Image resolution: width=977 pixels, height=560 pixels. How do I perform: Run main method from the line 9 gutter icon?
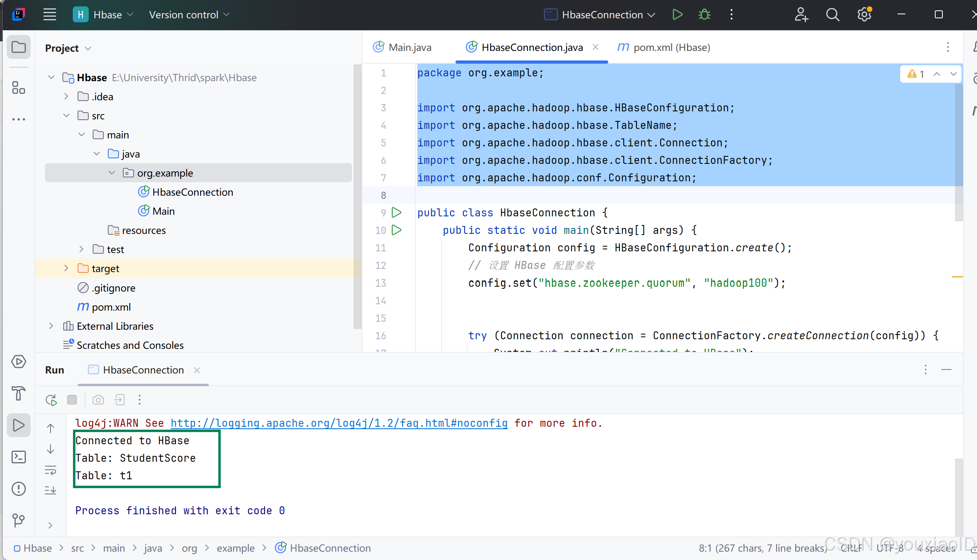tap(397, 213)
